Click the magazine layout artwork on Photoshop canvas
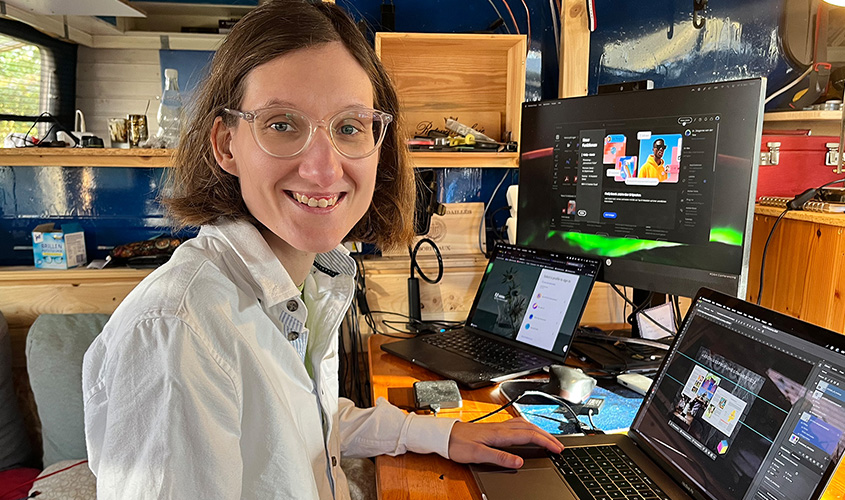 click(x=712, y=395)
